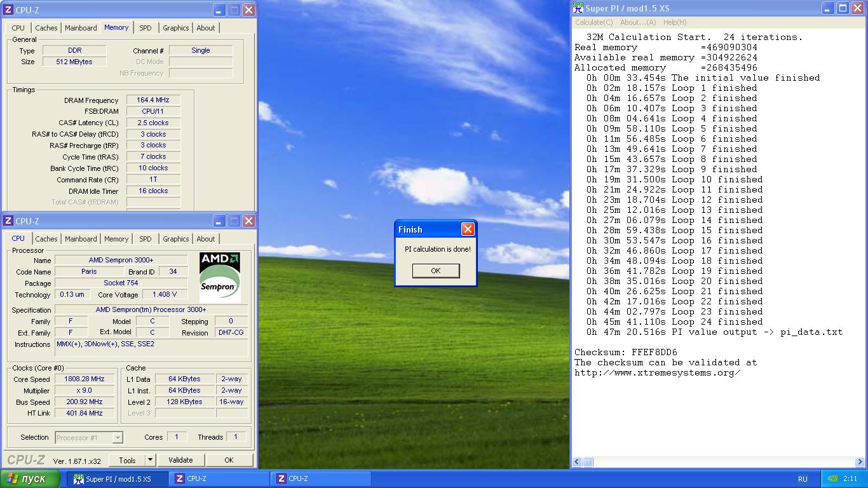Click right arrow of Super PI horizontal scrollbar

tap(860, 463)
